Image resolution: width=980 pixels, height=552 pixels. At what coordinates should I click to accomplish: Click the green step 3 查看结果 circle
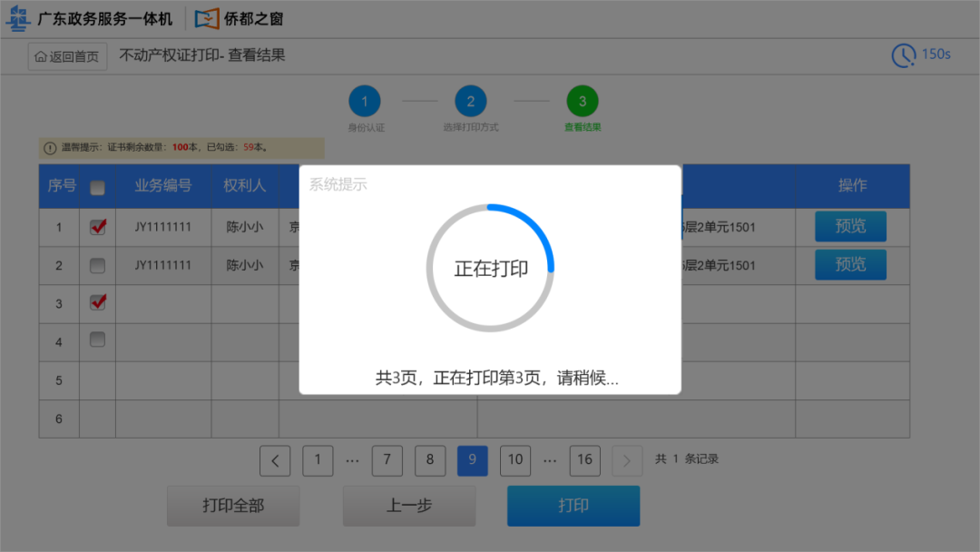coord(582,103)
